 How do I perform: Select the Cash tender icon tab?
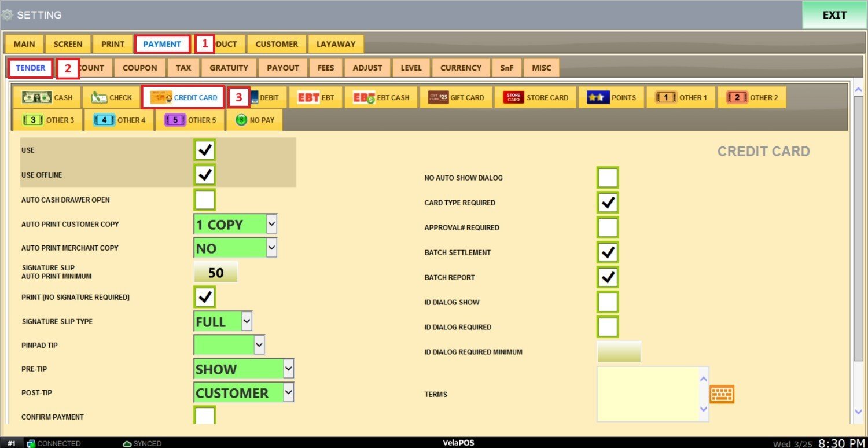click(x=36, y=98)
